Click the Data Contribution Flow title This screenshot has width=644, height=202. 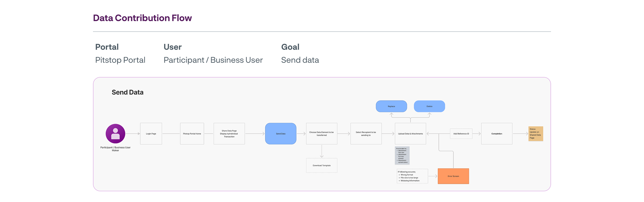click(142, 18)
